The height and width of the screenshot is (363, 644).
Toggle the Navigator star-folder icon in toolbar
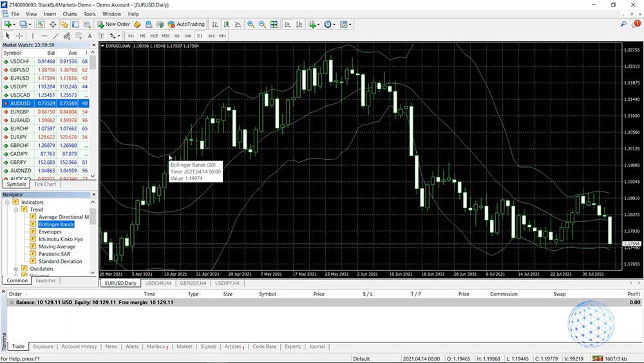tap(64, 25)
